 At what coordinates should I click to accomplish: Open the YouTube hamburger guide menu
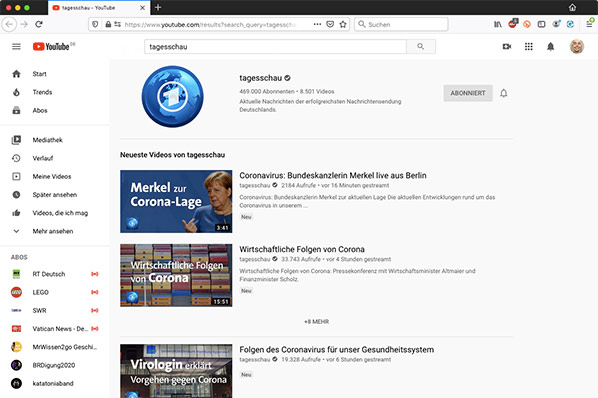click(x=16, y=47)
